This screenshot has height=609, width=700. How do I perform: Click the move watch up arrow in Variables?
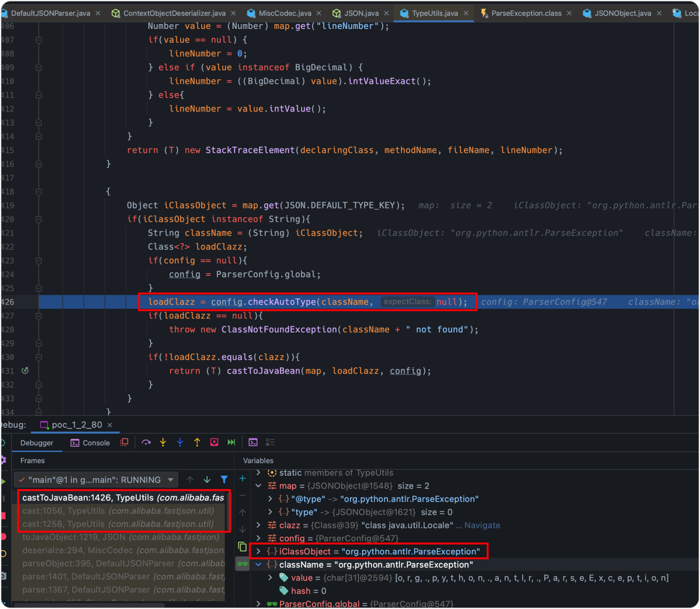[243, 512]
